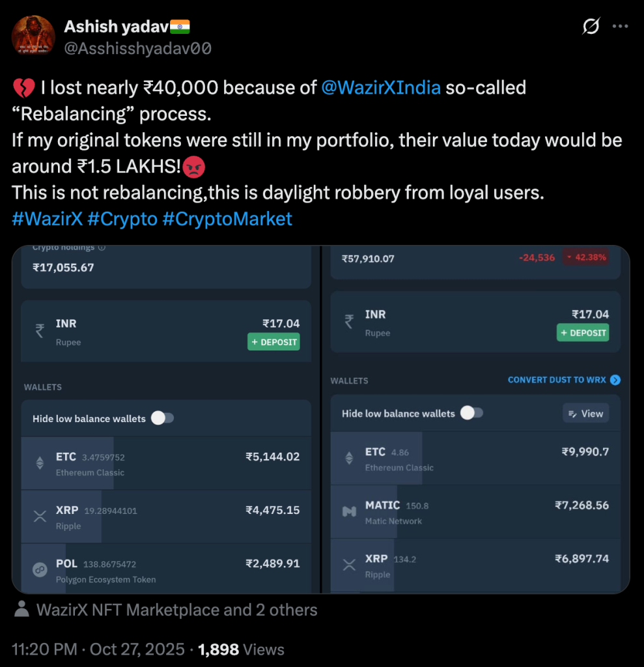Open the View options button

(x=585, y=413)
